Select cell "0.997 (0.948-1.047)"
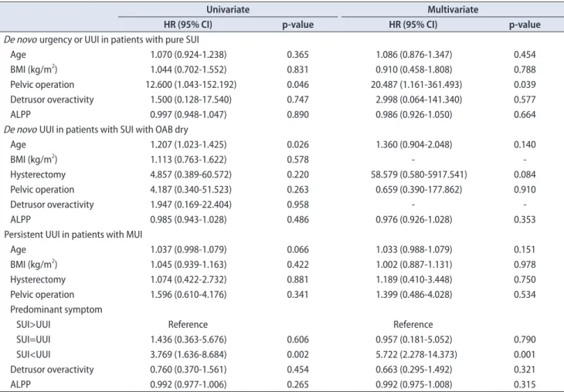Image resolution: width=564 pixels, height=392 pixels. (188, 115)
